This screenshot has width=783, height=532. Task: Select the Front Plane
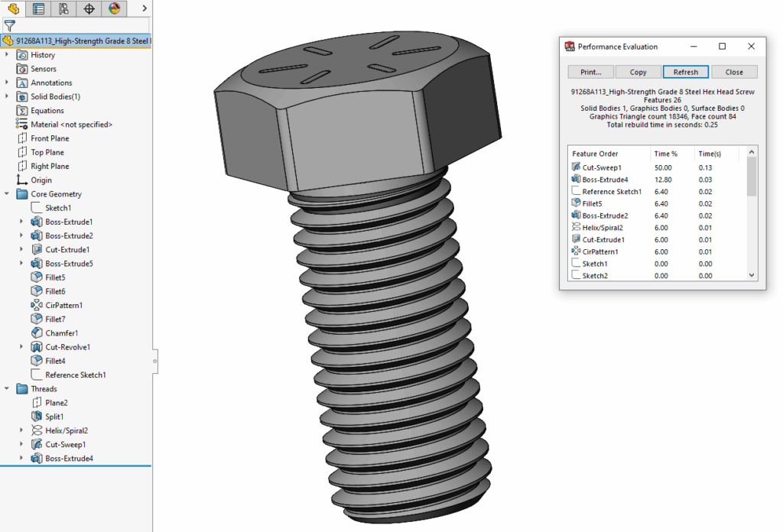[x=50, y=138]
